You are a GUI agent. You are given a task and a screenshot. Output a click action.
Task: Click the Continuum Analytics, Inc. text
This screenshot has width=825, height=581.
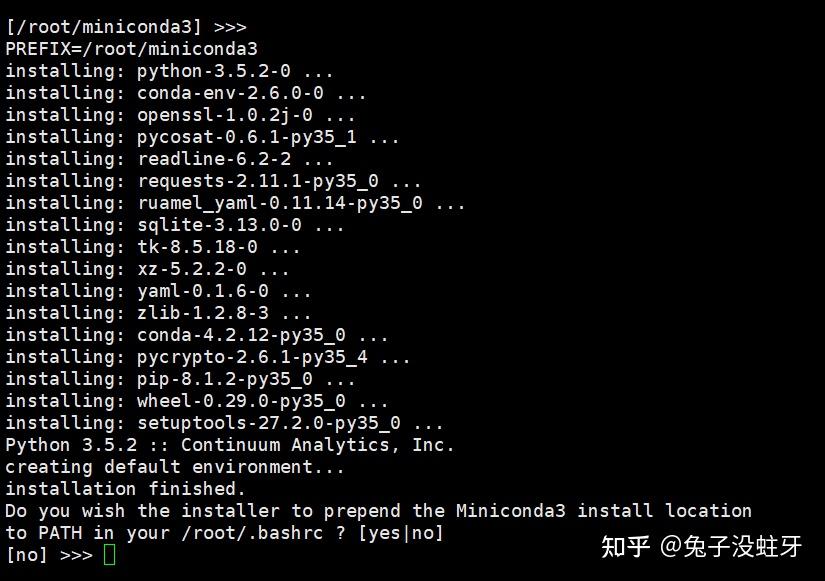(x=318, y=445)
